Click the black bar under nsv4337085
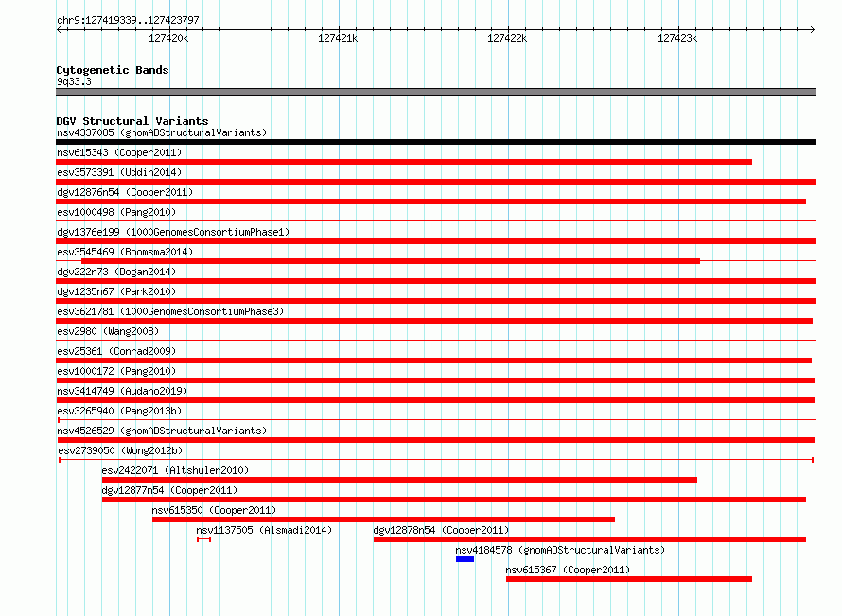The image size is (842, 616). tap(435, 142)
